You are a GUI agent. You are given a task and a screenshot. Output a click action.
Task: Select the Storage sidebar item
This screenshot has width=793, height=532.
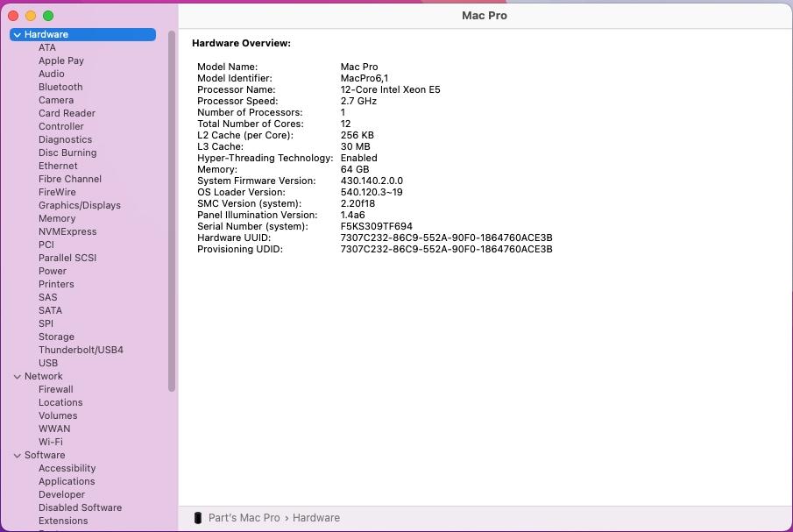coord(56,337)
